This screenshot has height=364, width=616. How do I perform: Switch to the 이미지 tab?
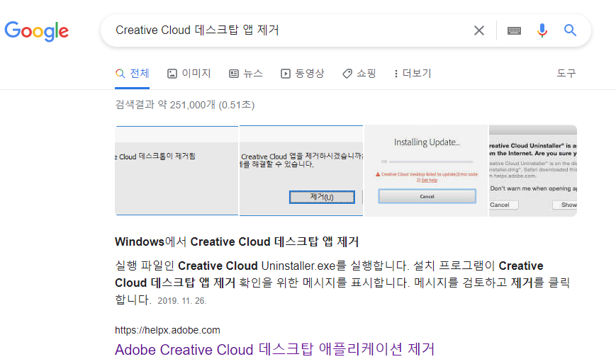pos(189,74)
